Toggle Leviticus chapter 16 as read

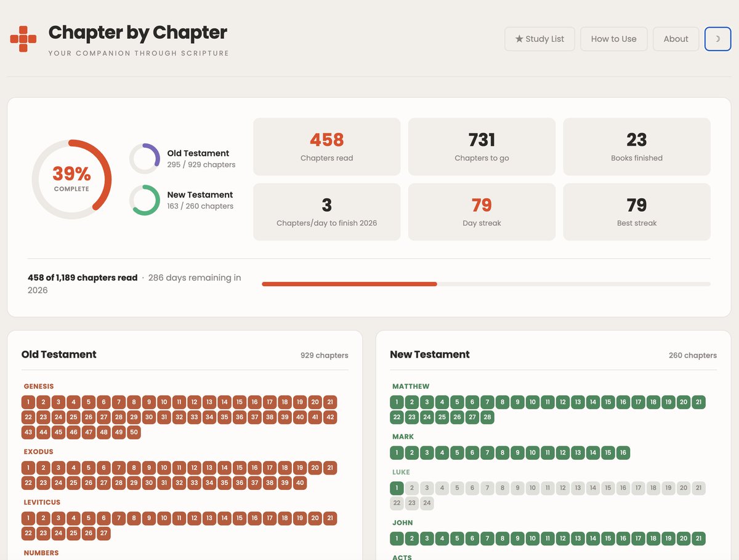(x=254, y=518)
